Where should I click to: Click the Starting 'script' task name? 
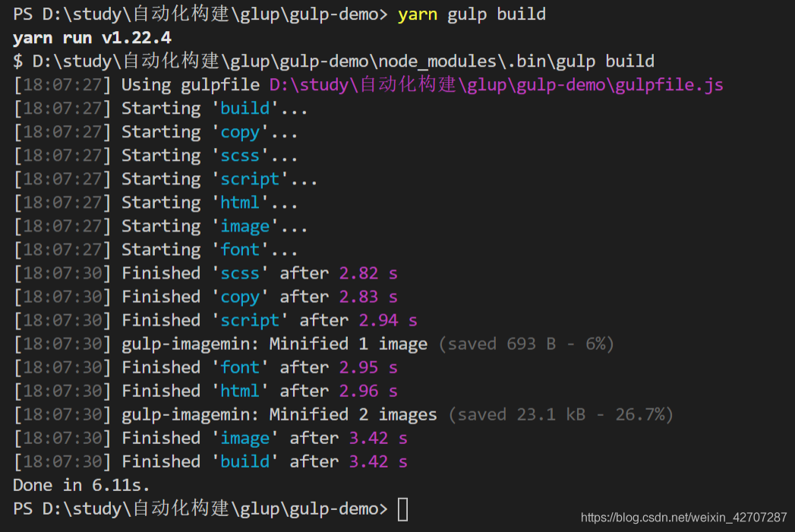pos(250,179)
